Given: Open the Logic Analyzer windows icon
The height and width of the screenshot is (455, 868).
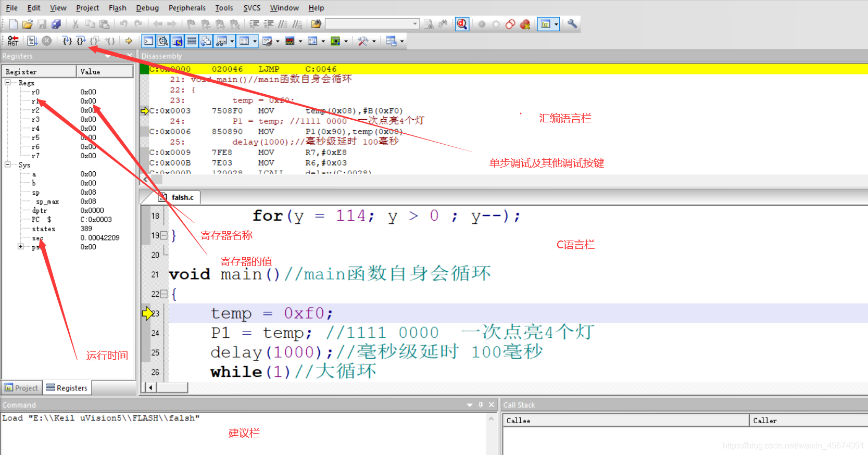Looking at the screenshot, I should pyautogui.click(x=290, y=41).
